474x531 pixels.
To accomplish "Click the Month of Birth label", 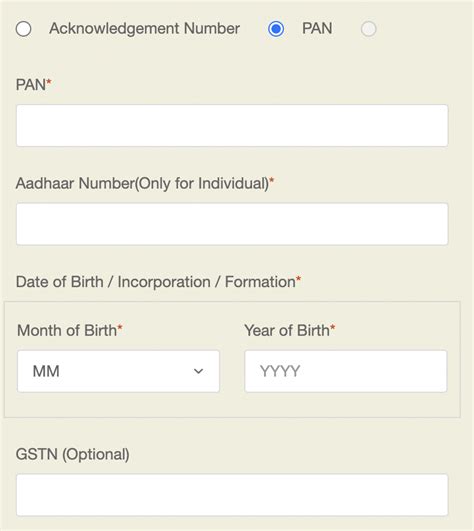I will coord(69,330).
